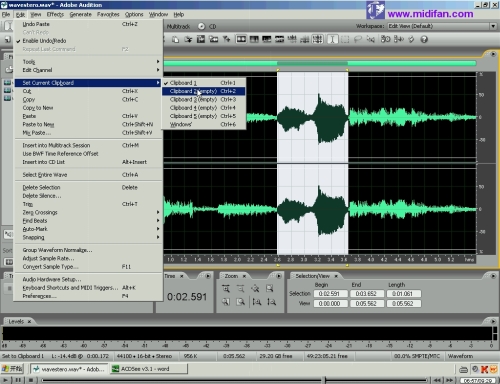
Task: Choose Windows' clipboard in submenu
Action: pos(204,124)
